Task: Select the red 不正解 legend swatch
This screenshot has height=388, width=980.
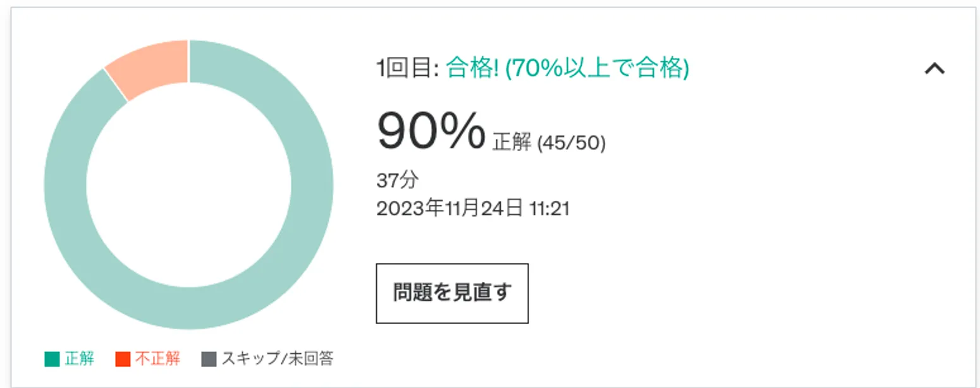Action: point(123,359)
